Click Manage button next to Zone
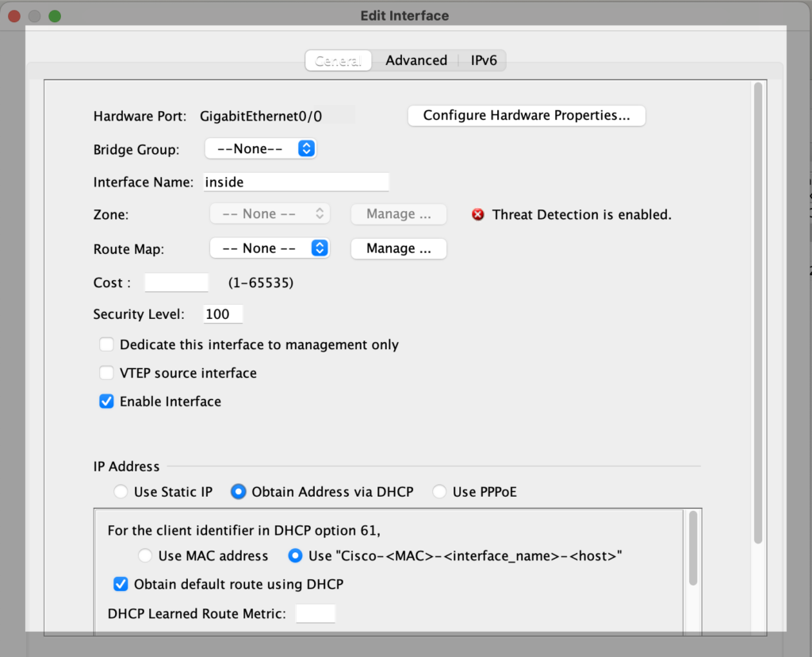Viewport: 812px width, 657px height. [x=398, y=213]
